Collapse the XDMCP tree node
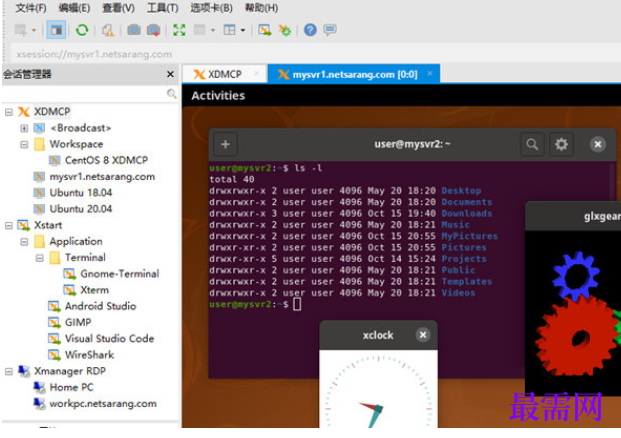 click(9, 112)
